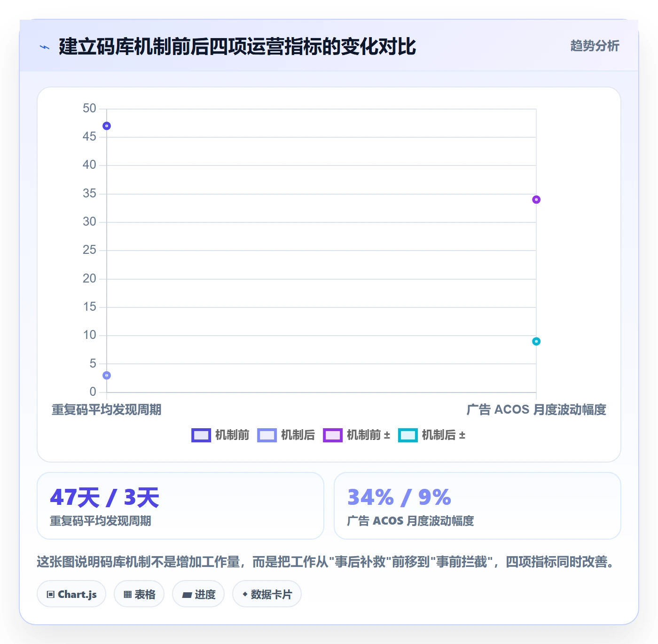658x644 pixels.
Task: Open the 34% / 9% stat card
Action: click(478, 506)
